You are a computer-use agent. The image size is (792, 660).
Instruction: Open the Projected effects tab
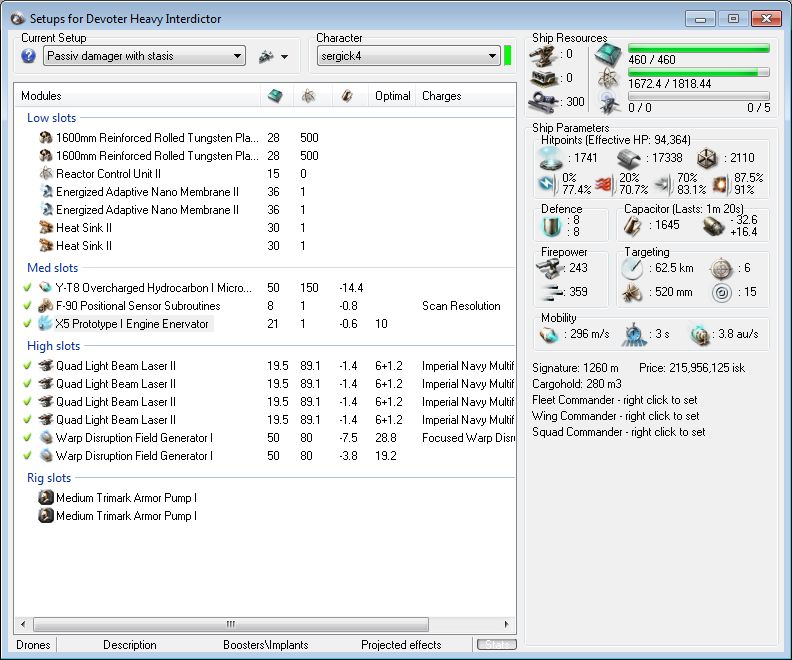tap(401, 645)
